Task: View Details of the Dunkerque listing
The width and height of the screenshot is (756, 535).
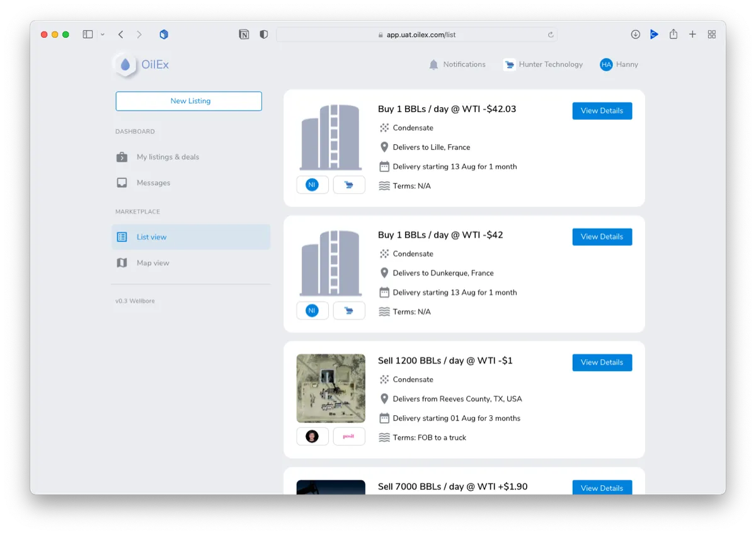Action: tap(602, 237)
